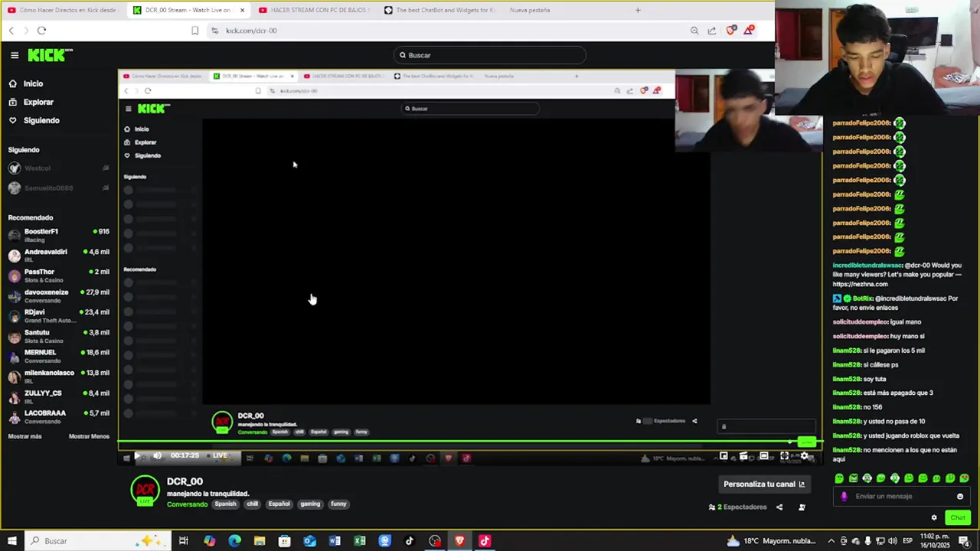Click the Enviar un mensaje chat input
Image resolution: width=980 pixels, height=551 pixels.
point(900,496)
